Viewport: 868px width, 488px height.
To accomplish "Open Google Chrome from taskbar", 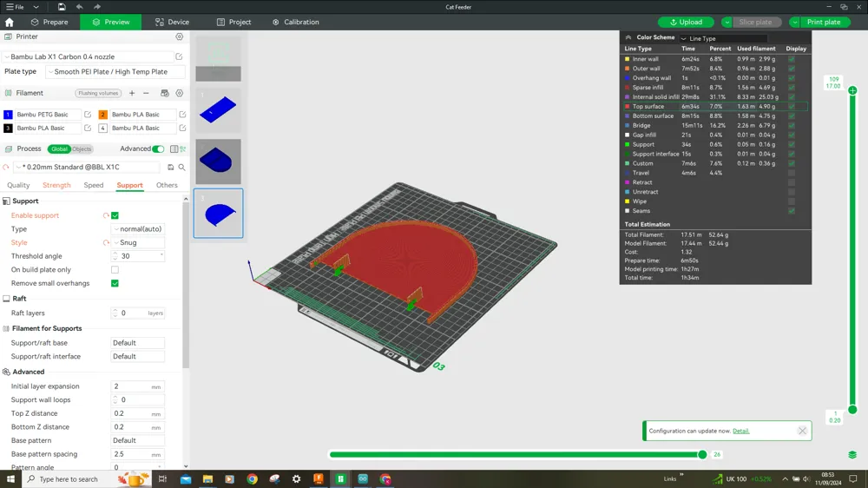I will (252, 479).
